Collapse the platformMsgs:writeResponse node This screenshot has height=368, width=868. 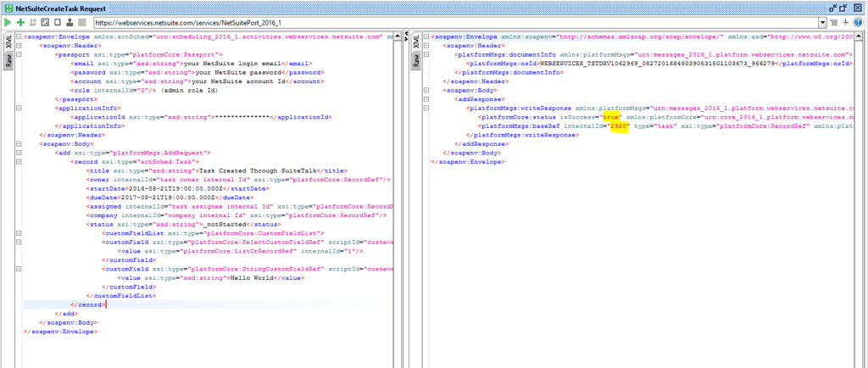pos(426,108)
